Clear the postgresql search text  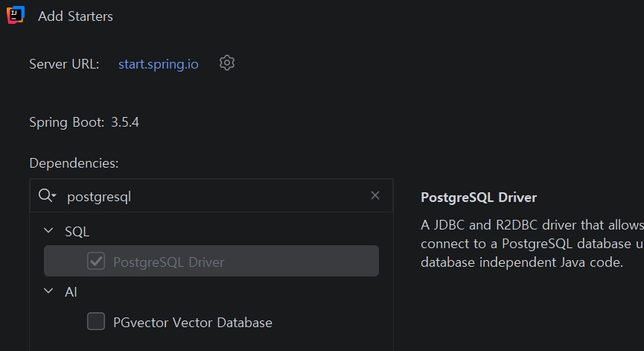coord(375,195)
